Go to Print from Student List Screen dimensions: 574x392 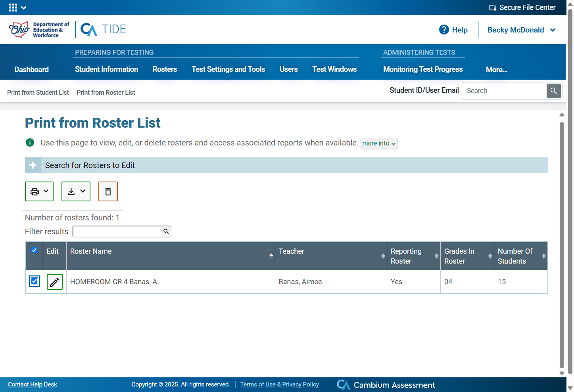[x=38, y=92]
